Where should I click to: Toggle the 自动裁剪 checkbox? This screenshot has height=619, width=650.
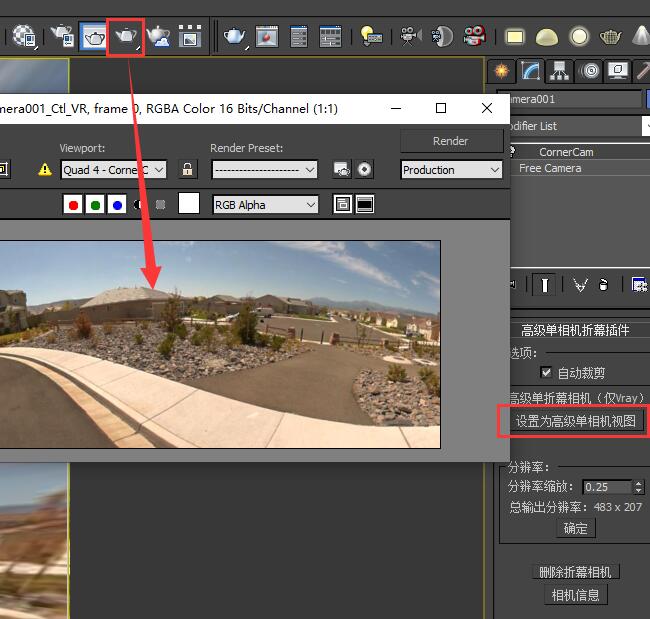546,373
